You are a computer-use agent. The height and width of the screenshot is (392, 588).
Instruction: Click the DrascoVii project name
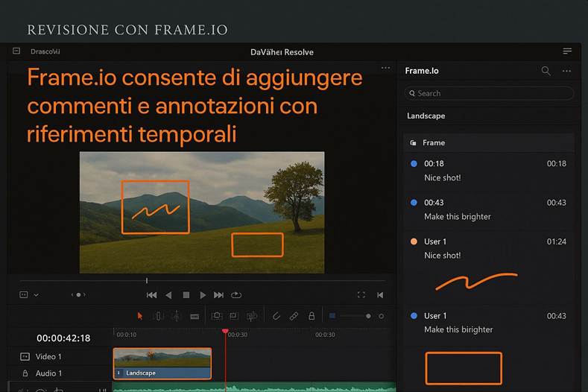pos(45,51)
